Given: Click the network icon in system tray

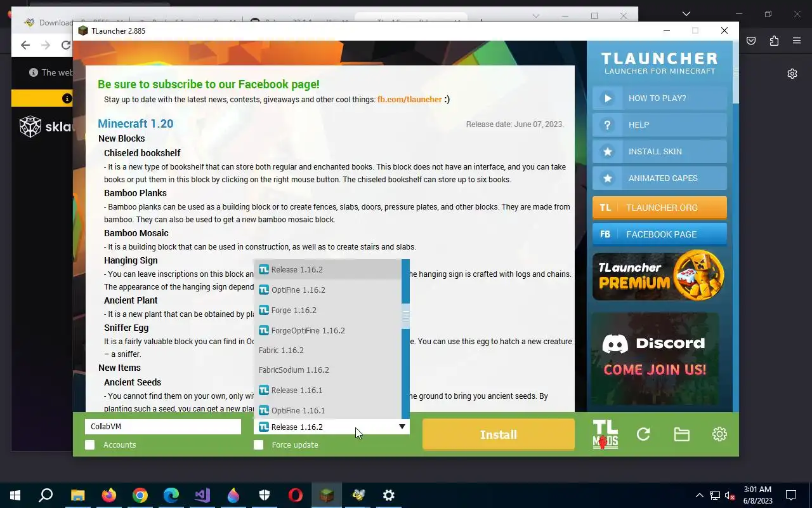Looking at the screenshot, I should coord(715,495).
